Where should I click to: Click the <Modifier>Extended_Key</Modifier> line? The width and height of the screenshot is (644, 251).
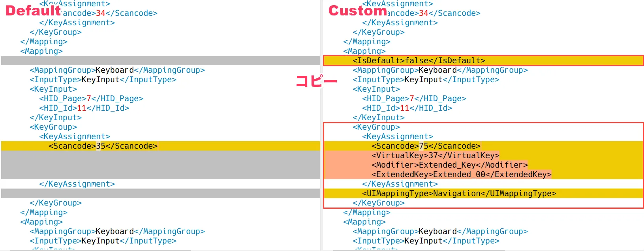click(x=450, y=165)
